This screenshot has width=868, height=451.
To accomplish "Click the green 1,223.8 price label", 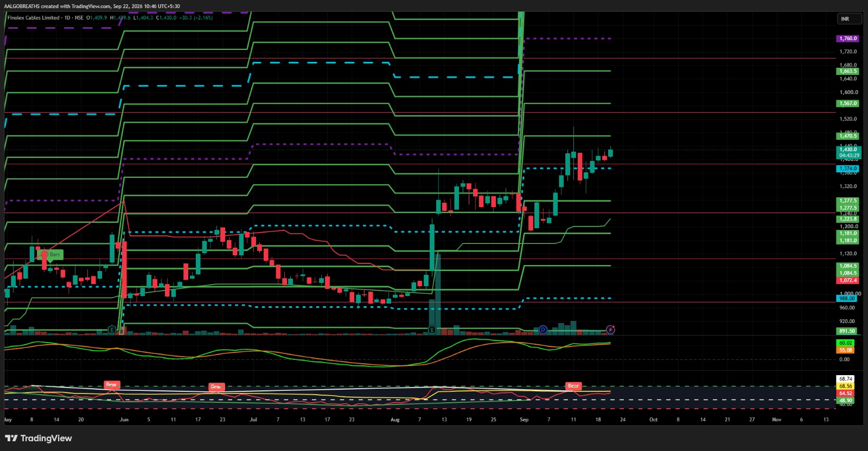I will (848, 219).
